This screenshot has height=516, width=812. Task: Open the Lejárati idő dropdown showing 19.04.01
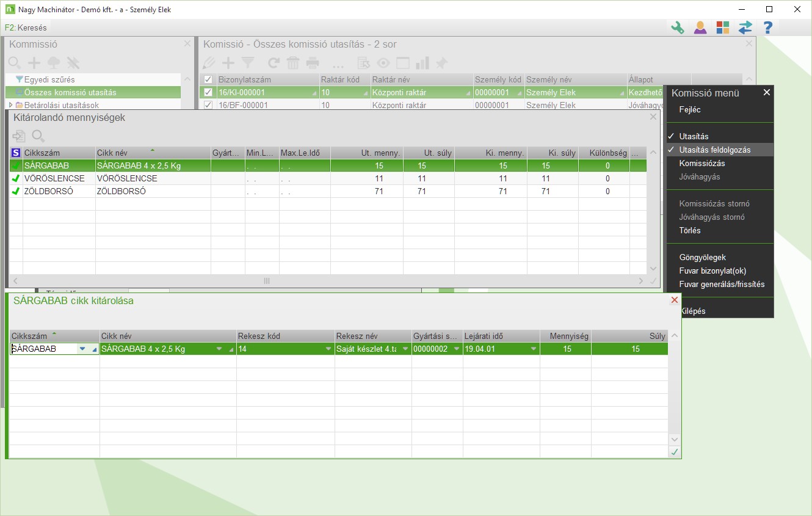pos(534,349)
